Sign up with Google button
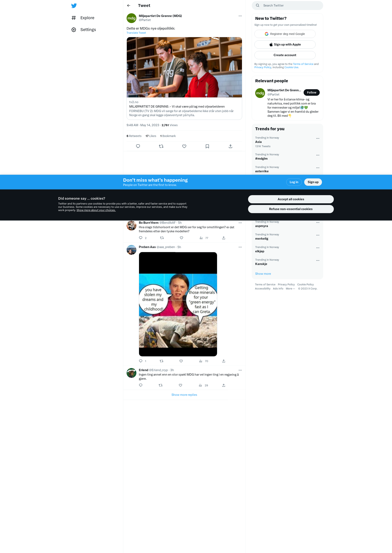The image size is (392, 553). [x=285, y=34]
